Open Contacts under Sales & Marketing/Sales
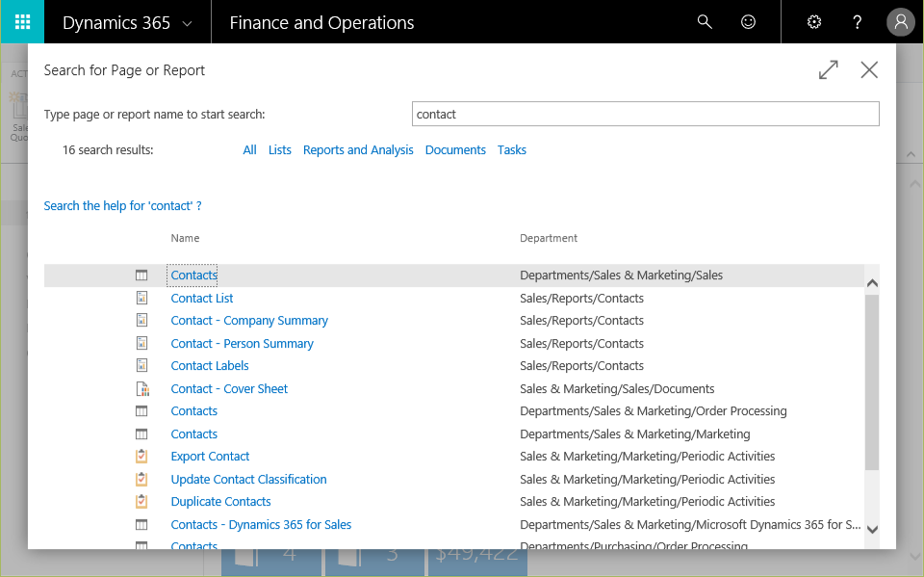Viewport: 924px width, 577px height. point(193,275)
